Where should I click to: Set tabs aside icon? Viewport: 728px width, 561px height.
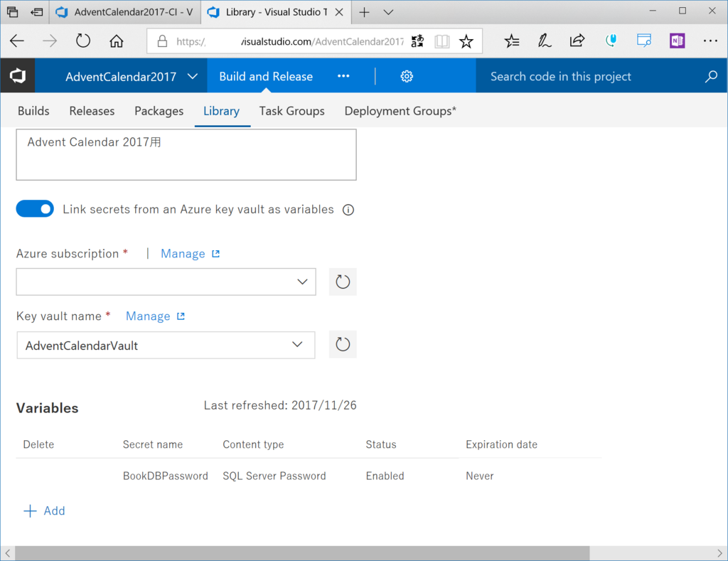point(37,12)
